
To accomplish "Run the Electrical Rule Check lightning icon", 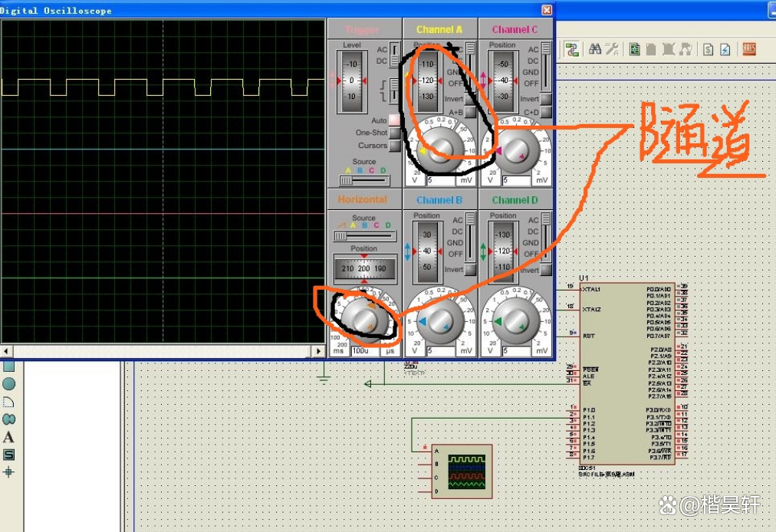I will [725, 49].
